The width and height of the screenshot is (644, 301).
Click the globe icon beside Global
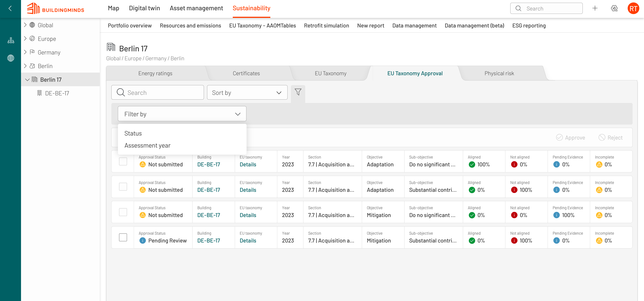(x=32, y=25)
